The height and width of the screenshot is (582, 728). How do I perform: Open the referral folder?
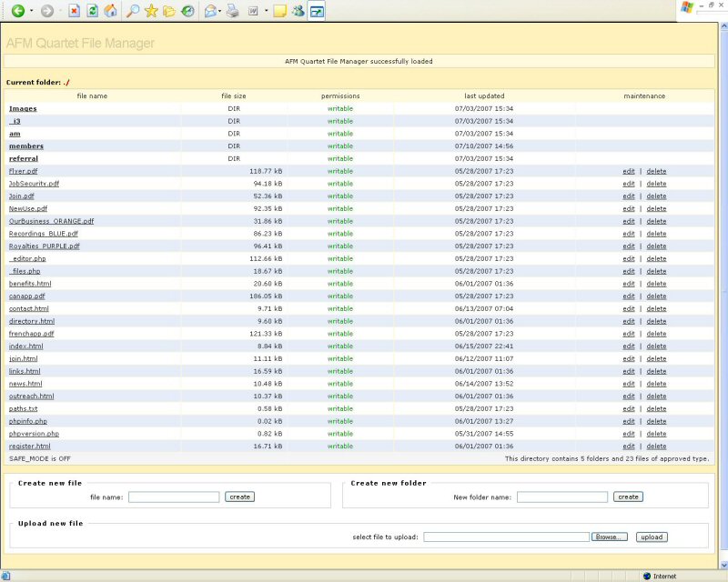point(24,159)
